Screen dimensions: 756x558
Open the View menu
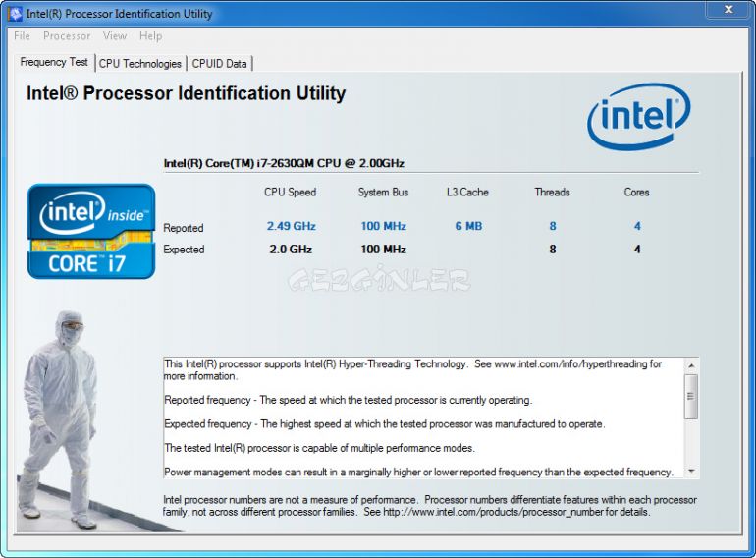pyautogui.click(x=115, y=36)
